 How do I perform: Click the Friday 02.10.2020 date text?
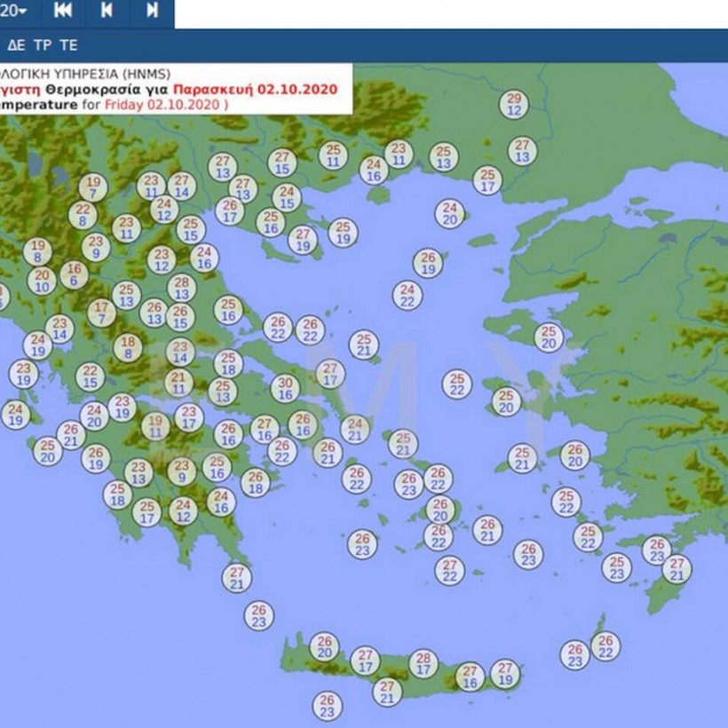(164, 105)
